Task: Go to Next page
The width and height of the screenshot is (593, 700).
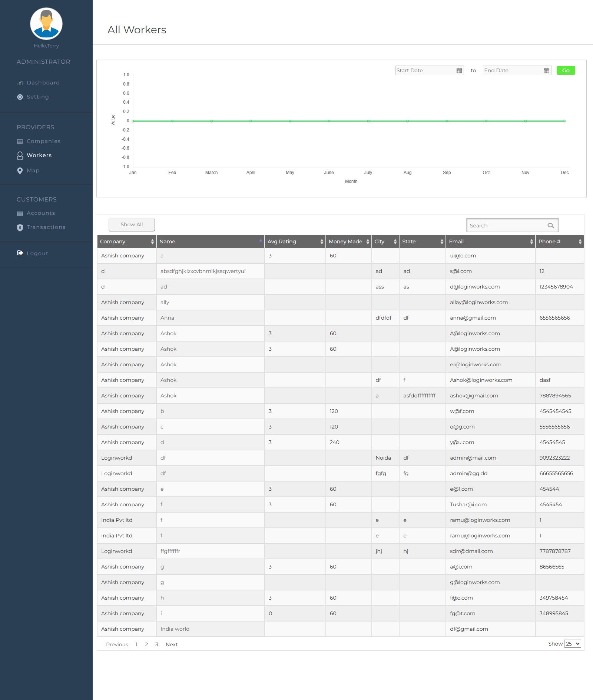Action: (172, 644)
